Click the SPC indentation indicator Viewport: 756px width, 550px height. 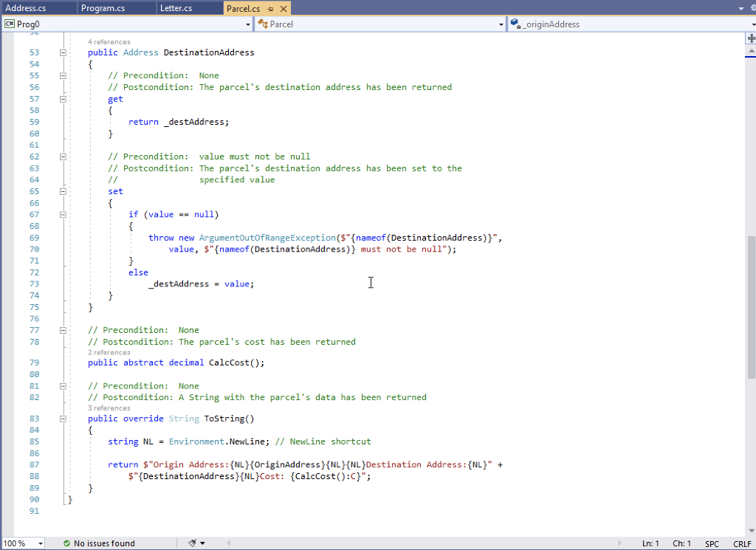click(x=712, y=544)
